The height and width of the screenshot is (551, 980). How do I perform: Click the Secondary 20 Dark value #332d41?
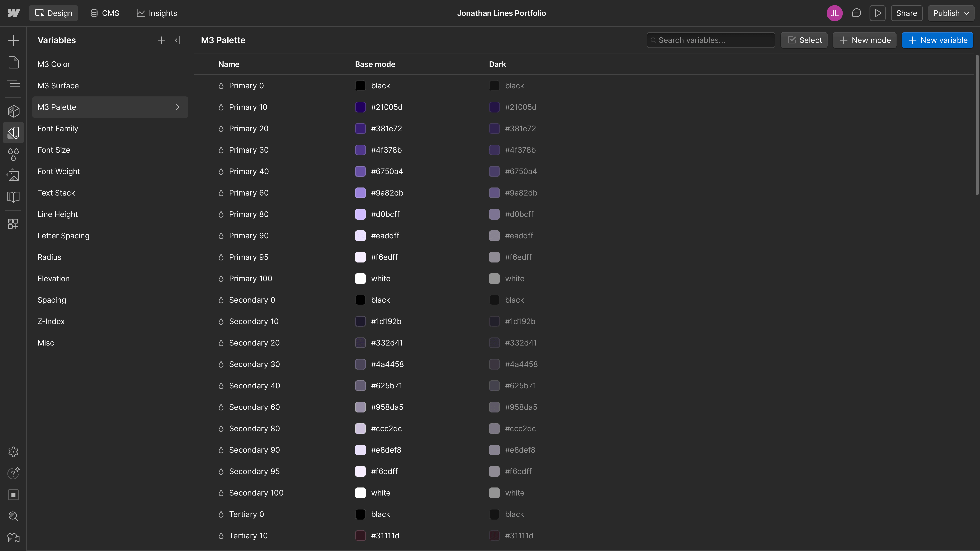click(x=521, y=343)
